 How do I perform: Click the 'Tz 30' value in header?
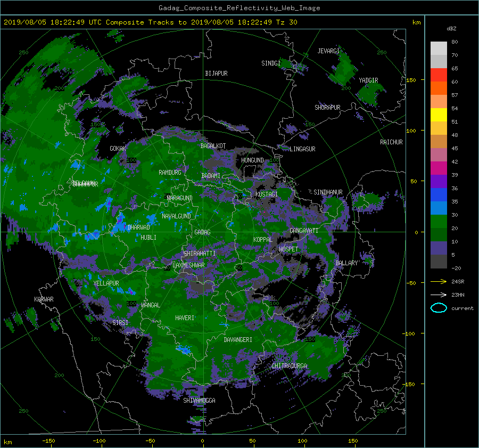(286, 22)
